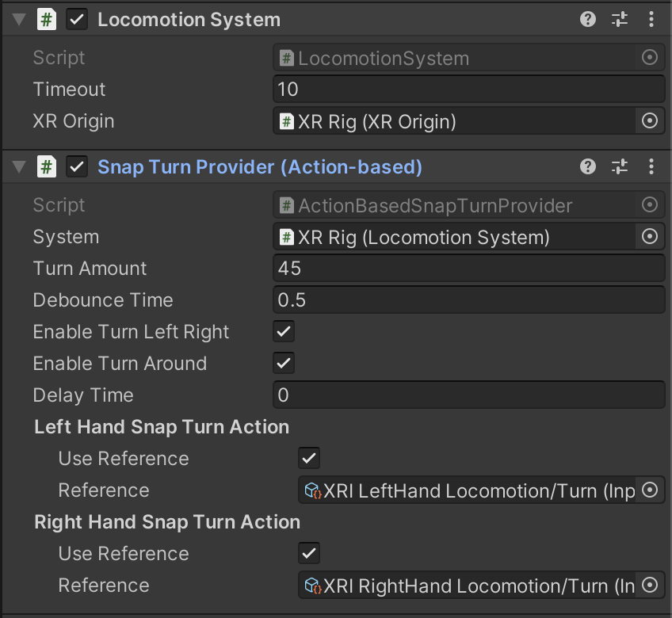
Task: Pick object for XR Origin field
Action: coord(650,121)
